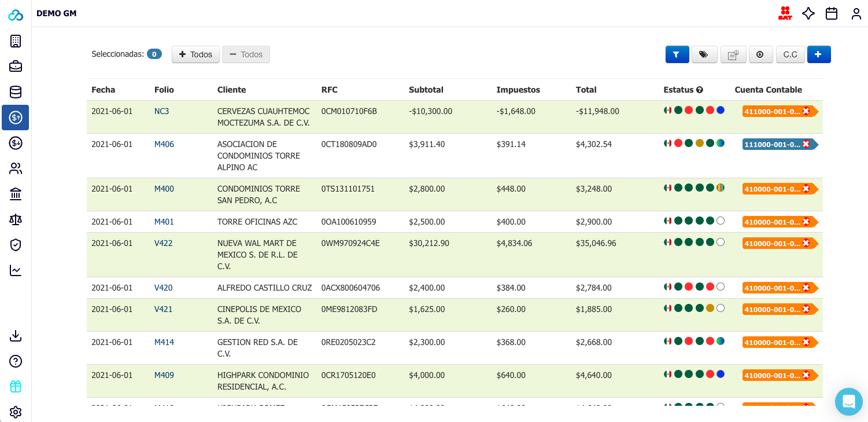Open the briefcase icon in the sidebar
The image size is (868, 422).
(16, 67)
